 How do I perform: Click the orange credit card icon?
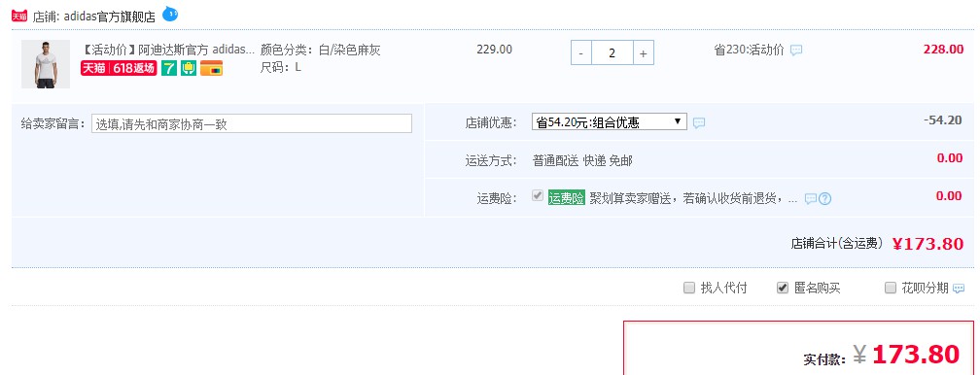[211, 68]
